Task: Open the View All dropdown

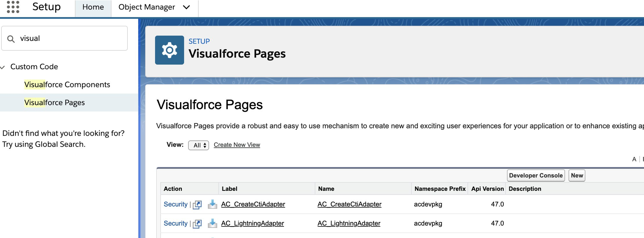Action: pos(198,145)
